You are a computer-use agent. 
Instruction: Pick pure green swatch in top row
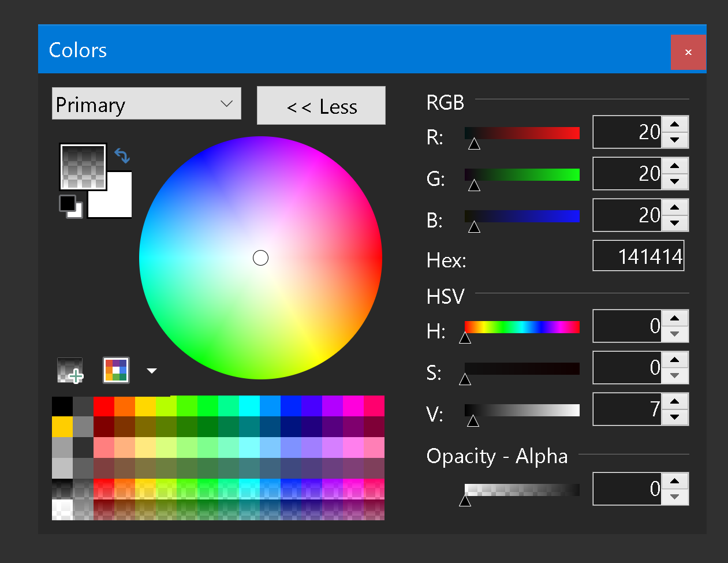click(x=208, y=406)
